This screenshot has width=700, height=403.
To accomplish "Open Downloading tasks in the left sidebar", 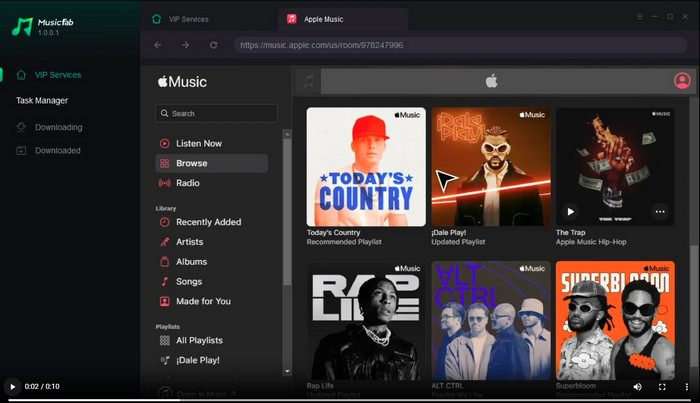I will pyautogui.click(x=58, y=127).
